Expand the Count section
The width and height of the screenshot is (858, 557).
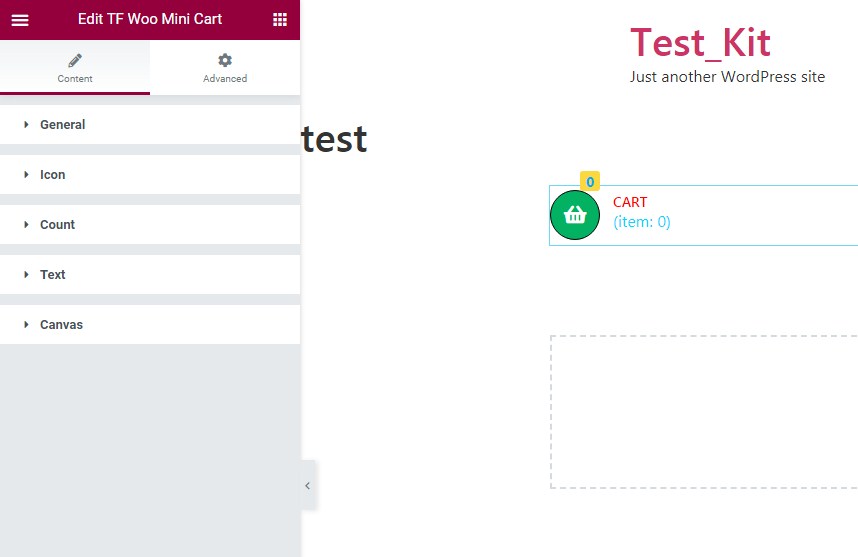[x=150, y=224]
